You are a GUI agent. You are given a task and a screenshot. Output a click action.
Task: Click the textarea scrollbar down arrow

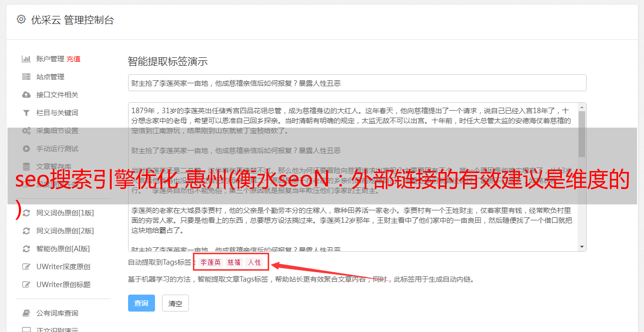pos(582,247)
